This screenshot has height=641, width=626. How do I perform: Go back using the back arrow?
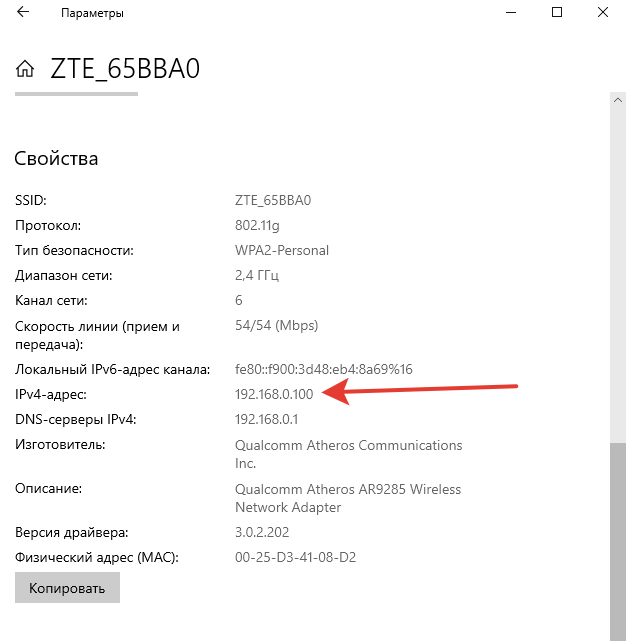coord(23,14)
